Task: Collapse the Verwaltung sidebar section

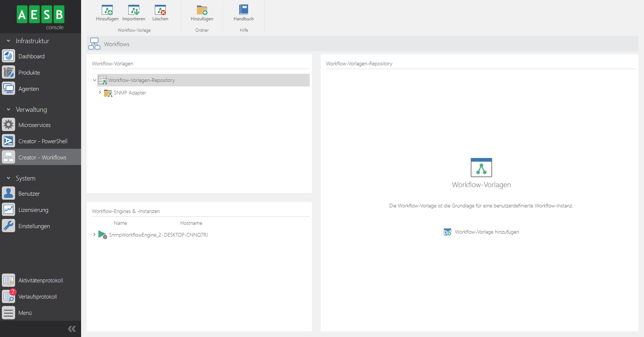Action: point(8,110)
